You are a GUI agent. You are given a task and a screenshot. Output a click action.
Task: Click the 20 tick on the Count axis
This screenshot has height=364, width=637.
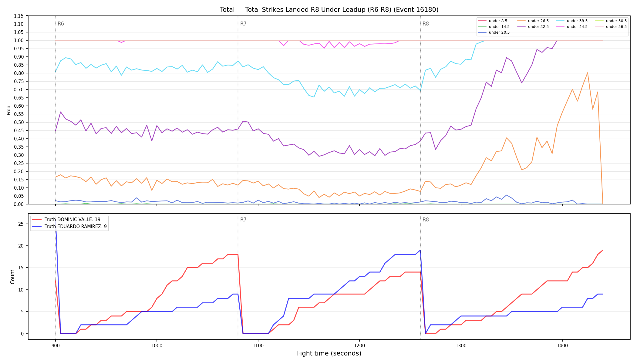pyautogui.click(x=21, y=246)
